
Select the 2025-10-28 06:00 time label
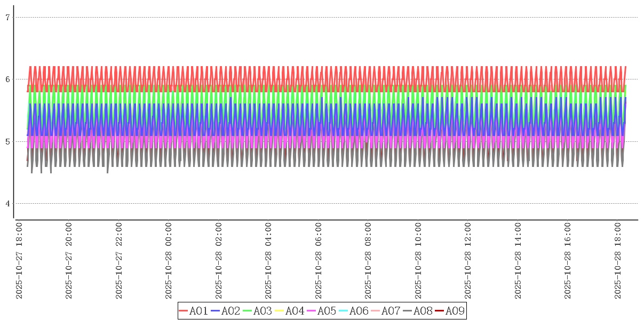tap(319, 261)
